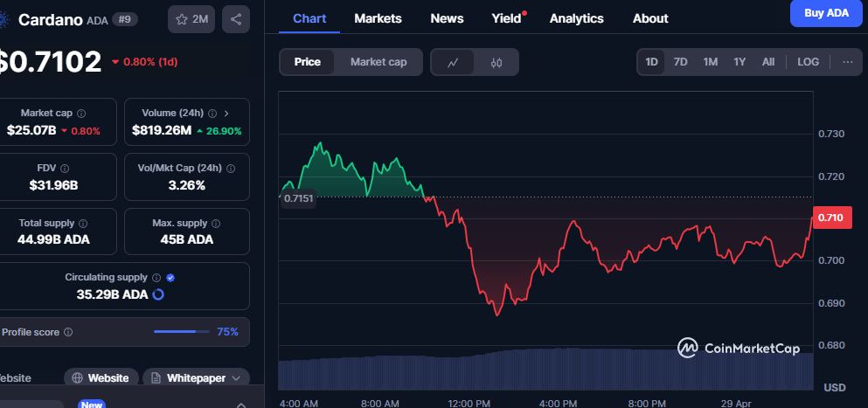Click the $25.07B market cap value
Viewport: 868px width, 408px height.
click(x=31, y=131)
